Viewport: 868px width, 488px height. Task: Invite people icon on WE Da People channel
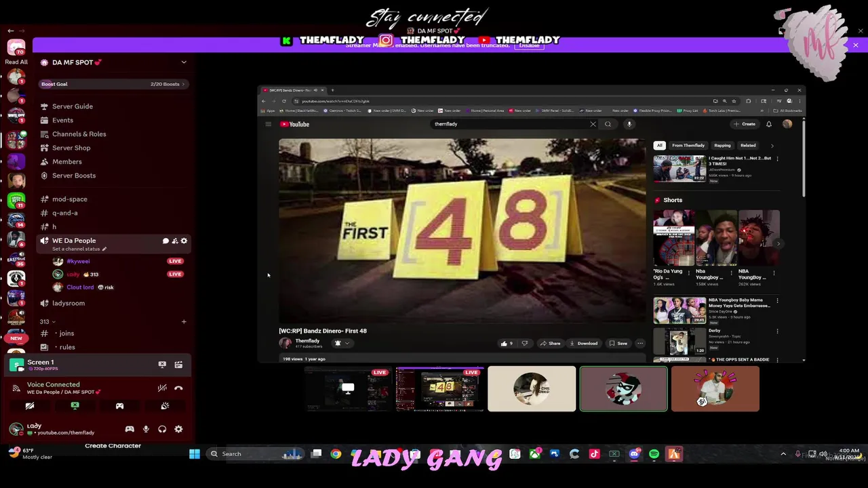coord(174,241)
